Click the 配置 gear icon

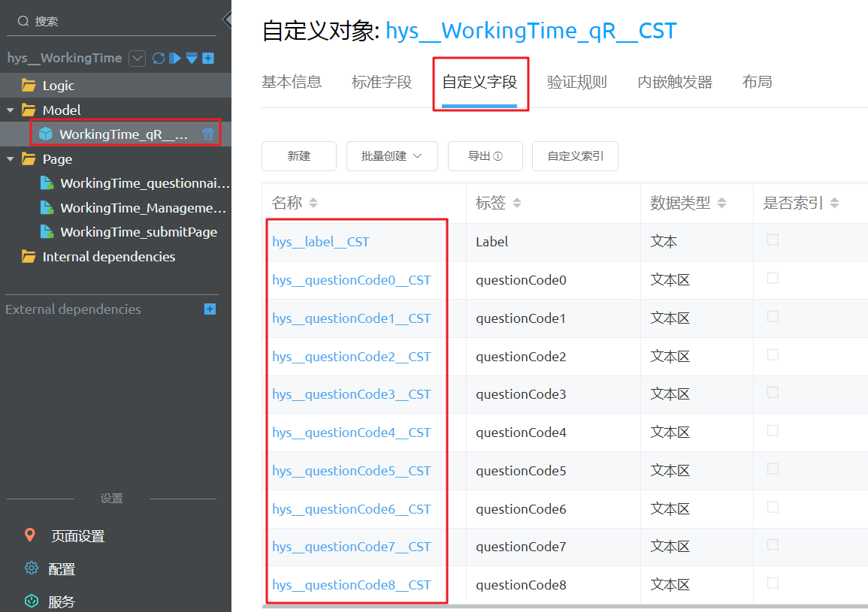point(32,568)
